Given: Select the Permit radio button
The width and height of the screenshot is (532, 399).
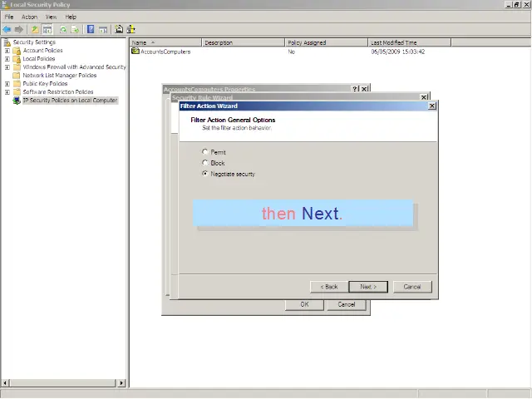Looking at the screenshot, I should pyautogui.click(x=205, y=152).
